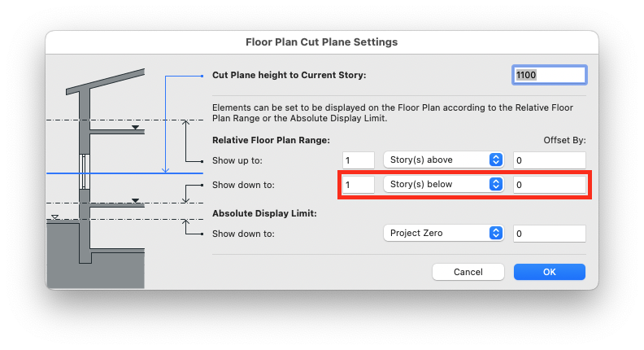Viewport: 644px width, 350px height.
Task: Click the Show up to offset field
Action: [x=549, y=160]
